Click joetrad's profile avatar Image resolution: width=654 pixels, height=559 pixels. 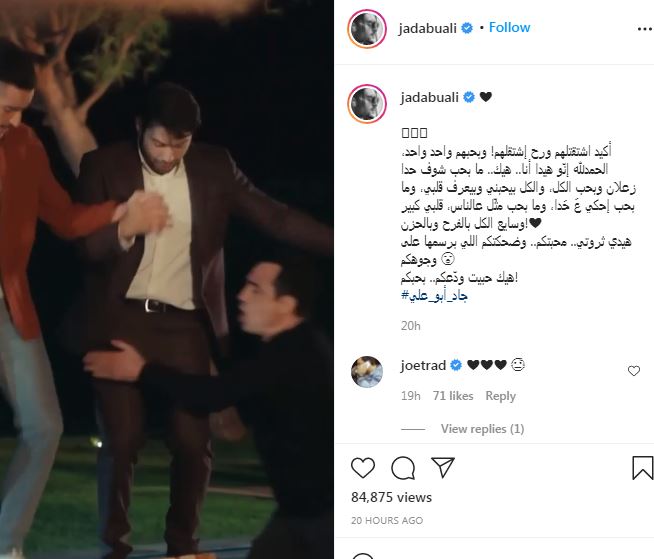[367, 372]
